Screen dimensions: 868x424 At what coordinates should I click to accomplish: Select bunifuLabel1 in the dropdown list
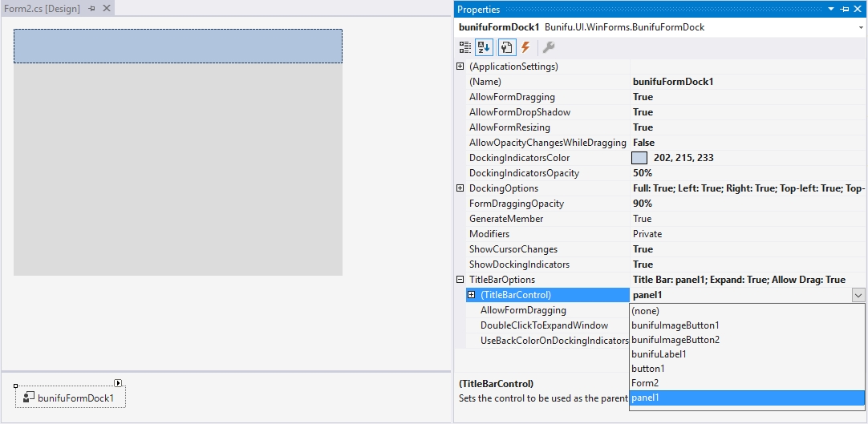coord(659,354)
